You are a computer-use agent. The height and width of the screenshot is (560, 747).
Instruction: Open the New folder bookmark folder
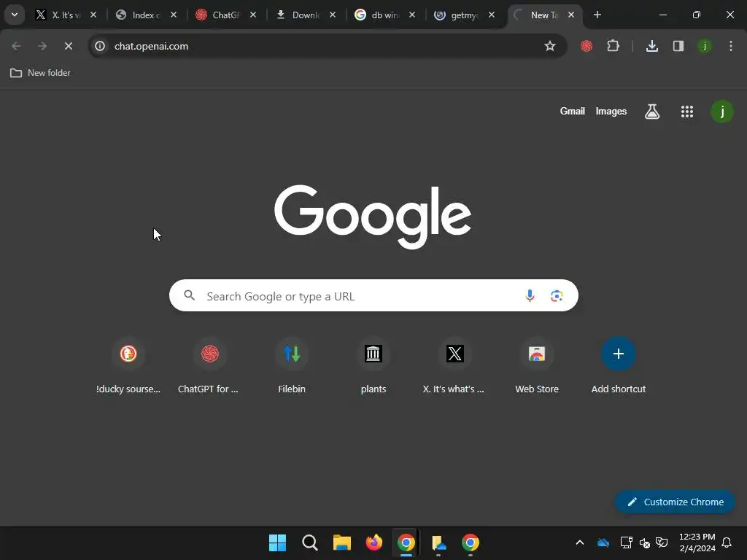click(x=41, y=73)
